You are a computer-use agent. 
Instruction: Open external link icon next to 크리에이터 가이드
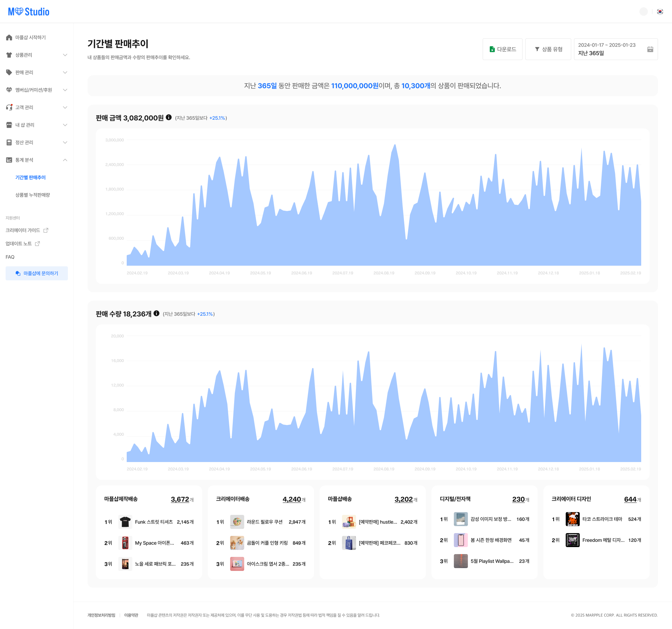(46, 230)
